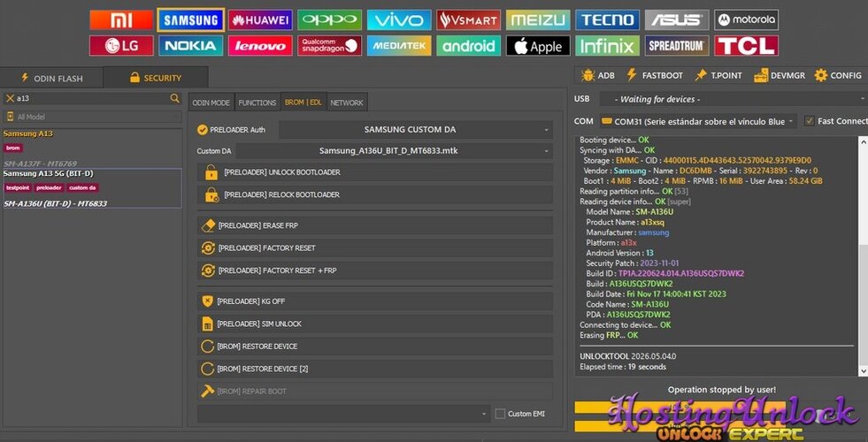Viewport: 868px width, 442px height.
Task: Open ADB tools with bug icon
Action: [598, 75]
